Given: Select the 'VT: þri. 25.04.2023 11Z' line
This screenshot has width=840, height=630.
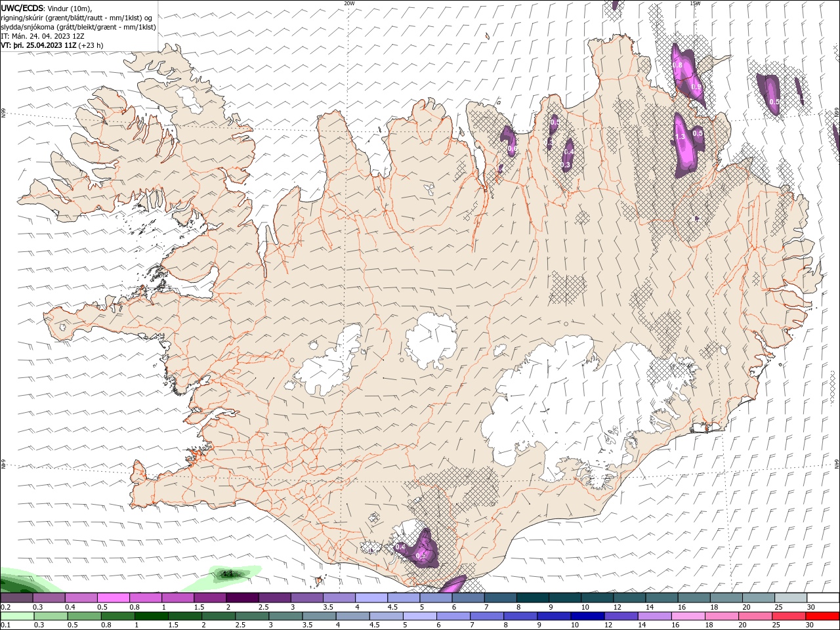Looking at the screenshot, I should (x=39, y=45).
